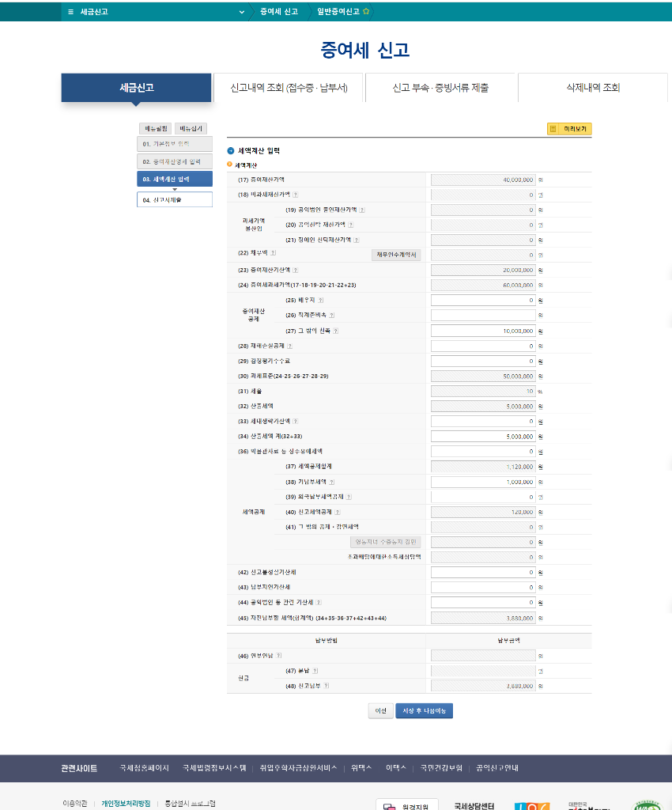Click the 채무인수계약서 button
672x810 pixels.
point(397,255)
